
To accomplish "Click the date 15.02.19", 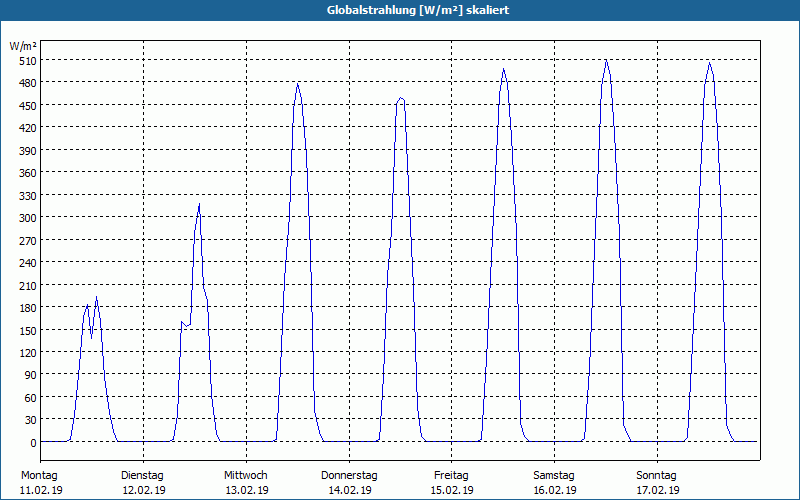I will click(452, 490).
